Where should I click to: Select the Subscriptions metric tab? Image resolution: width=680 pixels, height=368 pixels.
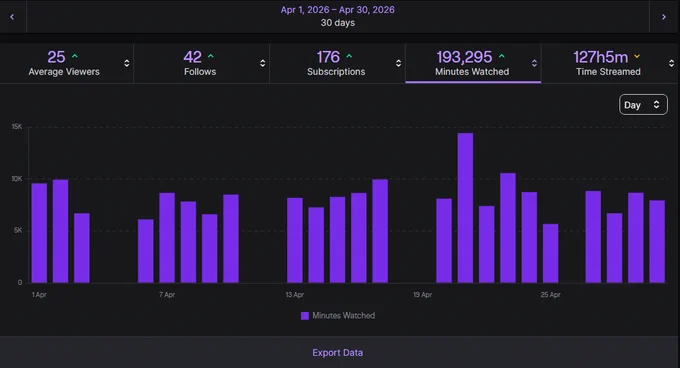tap(336, 63)
